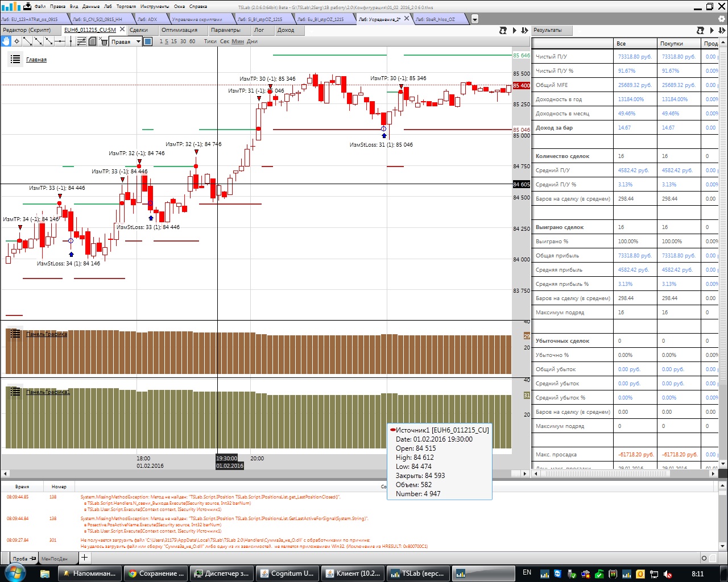Select the vertical line drawing tool
This screenshot has width=728, height=582.
point(71,41)
